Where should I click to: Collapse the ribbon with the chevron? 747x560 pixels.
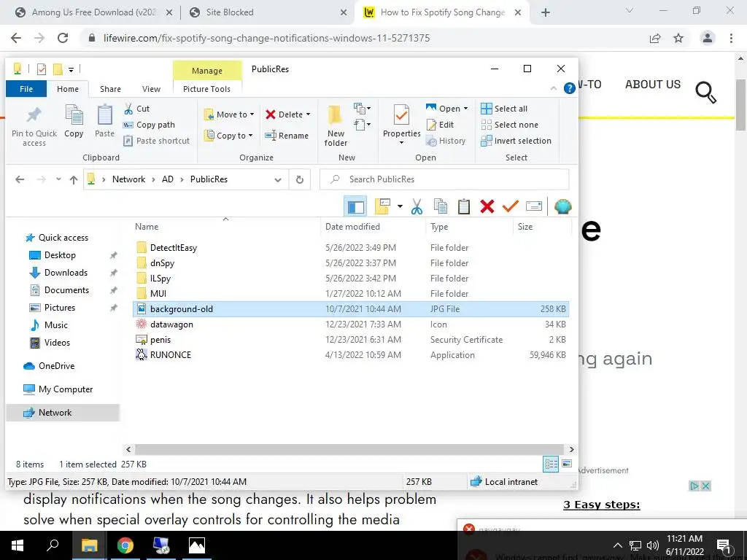click(x=553, y=88)
